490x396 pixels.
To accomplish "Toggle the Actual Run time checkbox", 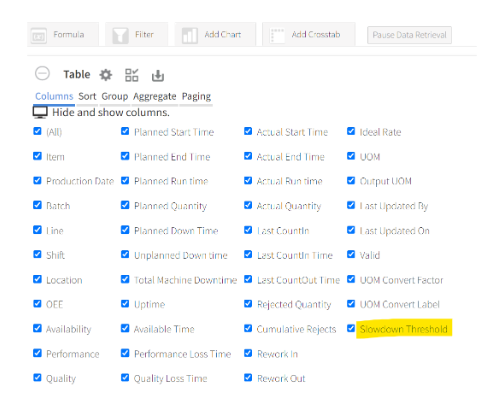I will click(x=248, y=180).
